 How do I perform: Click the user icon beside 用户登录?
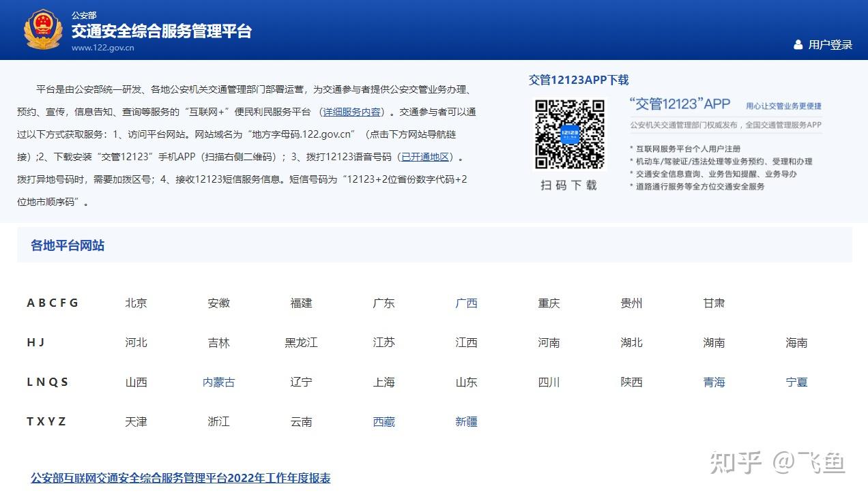point(798,44)
